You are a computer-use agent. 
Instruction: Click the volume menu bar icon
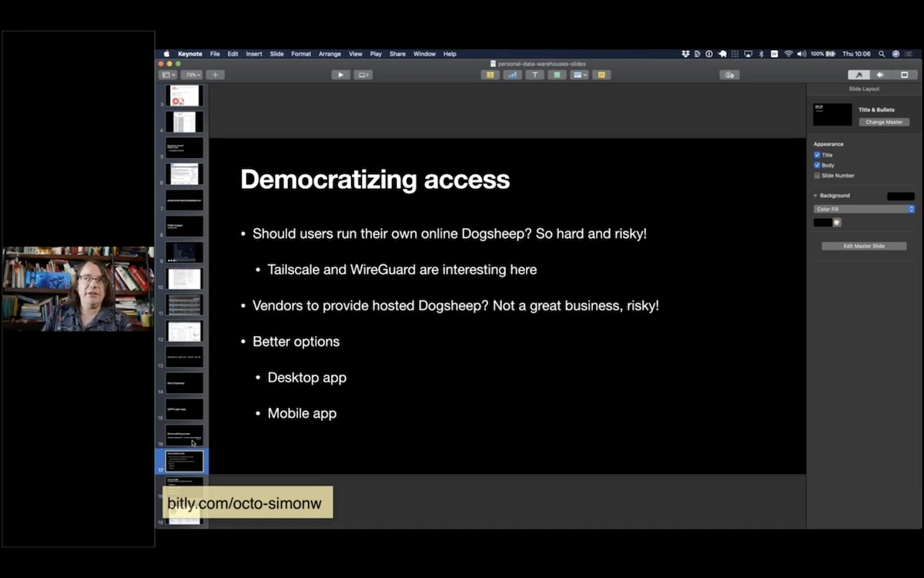click(802, 54)
